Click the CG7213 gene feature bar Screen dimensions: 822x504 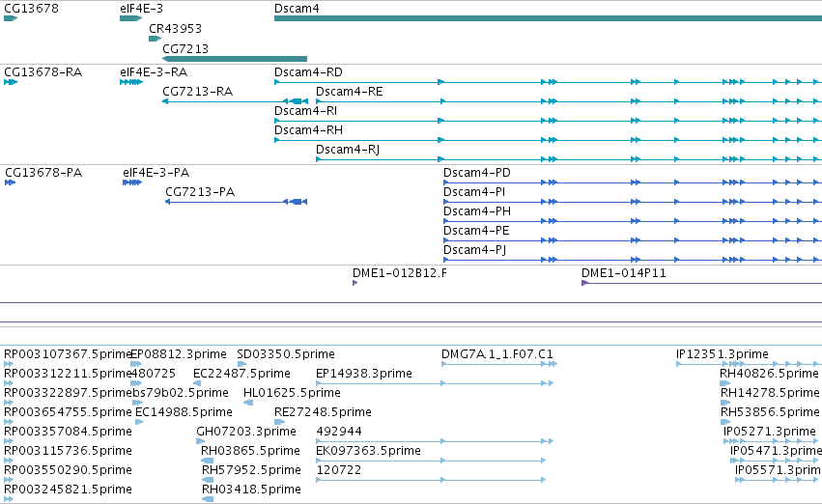coord(235,59)
